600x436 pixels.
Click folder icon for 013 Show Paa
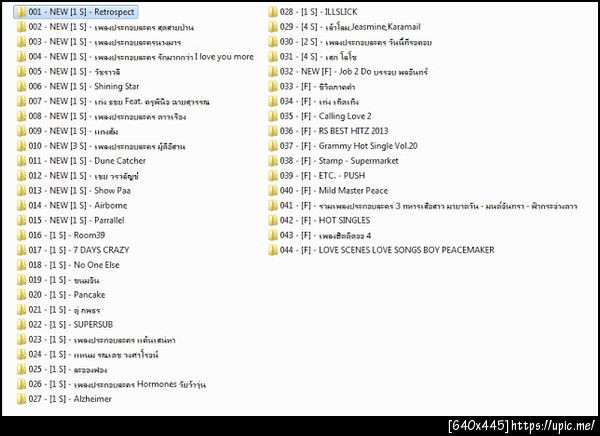coord(21,191)
